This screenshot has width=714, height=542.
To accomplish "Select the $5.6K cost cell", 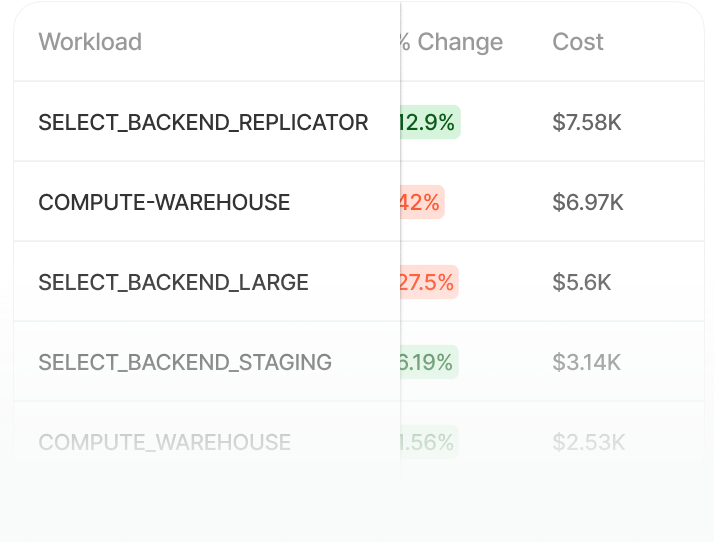I will click(x=582, y=282).
